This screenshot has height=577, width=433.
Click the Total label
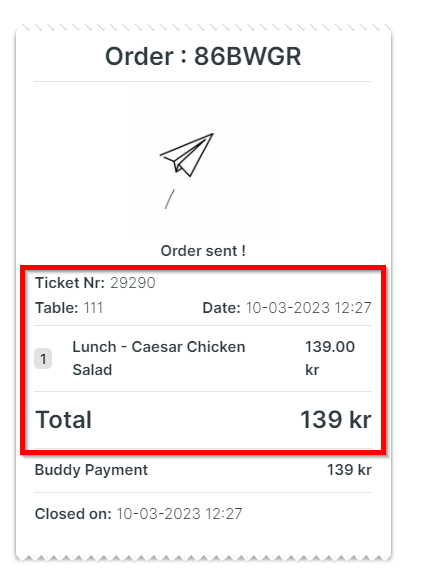(64, 420)
